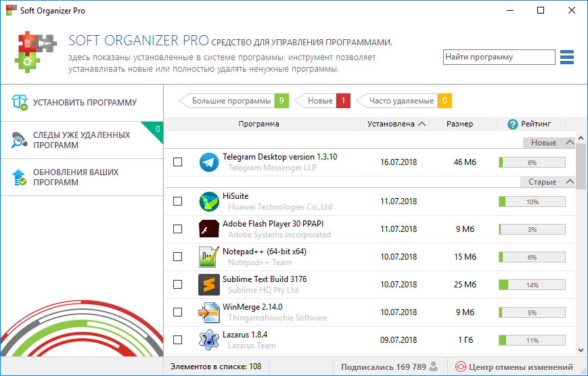Click the undo center lifebuoy icon

[461, 367]
